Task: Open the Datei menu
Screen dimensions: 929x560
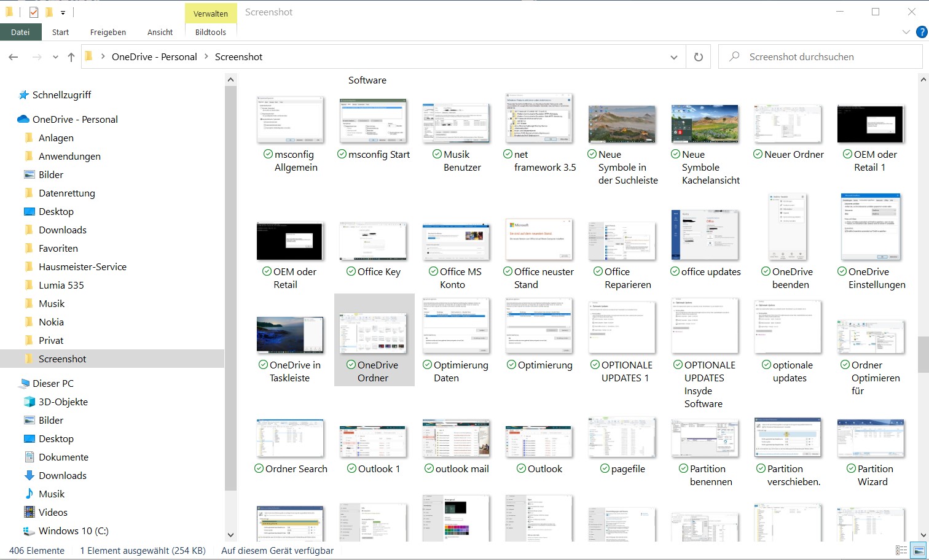Action: tap(20, 32)
